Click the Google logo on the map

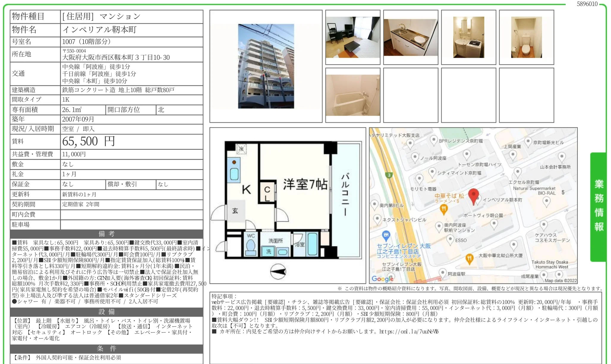[383, 279]
